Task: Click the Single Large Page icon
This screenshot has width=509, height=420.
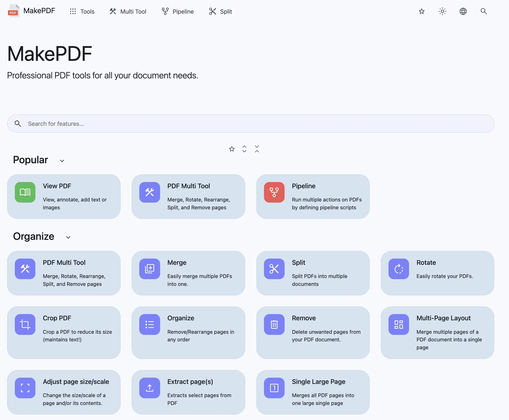Action: click(x=274, y=388)
